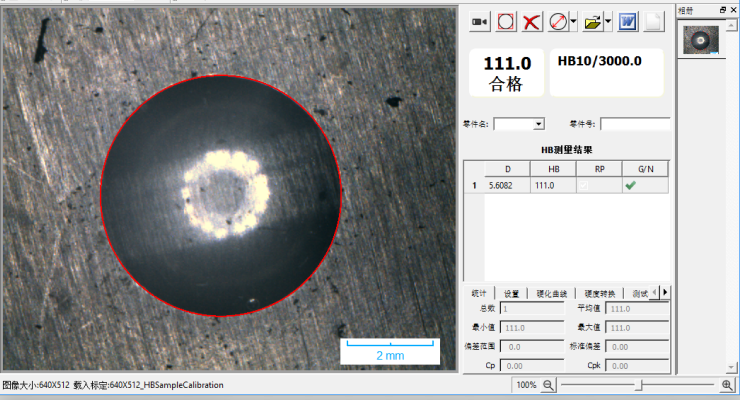
Task: Click the open folder icon
Action: [x=593, y=21]
